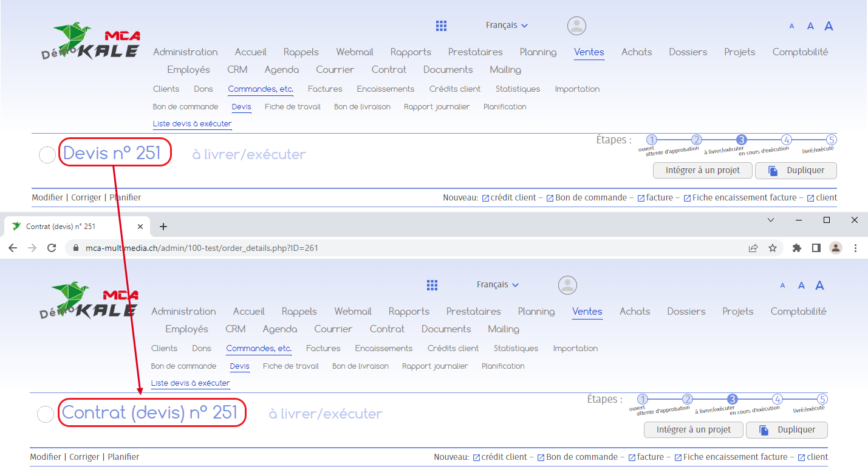Expand the Français language dropdown on Contrat (devis) page
Image resolution: width=868 pixels, height=472 pixels.
497,284
